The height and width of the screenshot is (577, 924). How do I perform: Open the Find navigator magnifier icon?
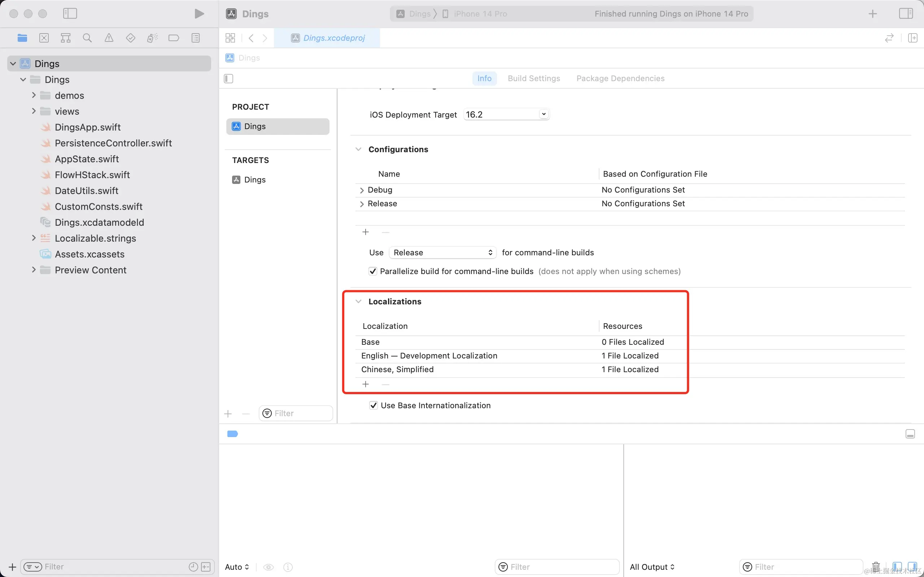point(87,38)
